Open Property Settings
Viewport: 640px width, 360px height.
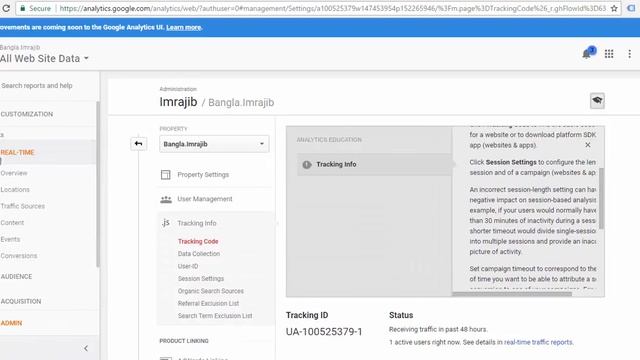tap(203, 175)
